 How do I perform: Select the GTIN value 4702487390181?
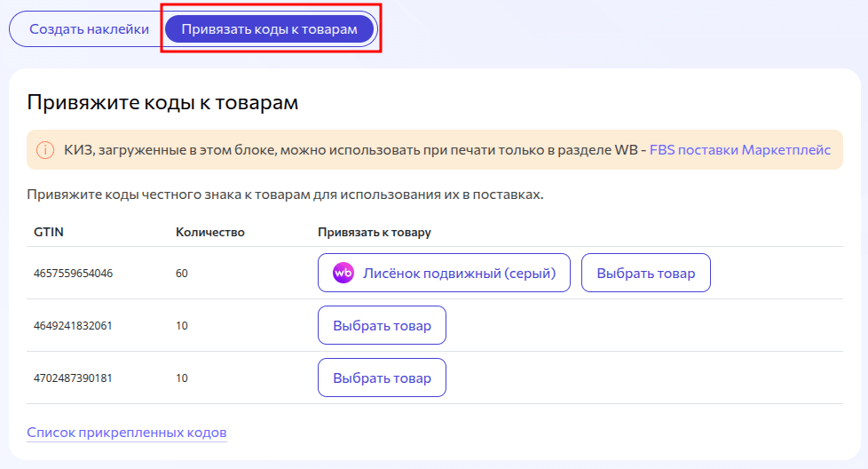[73, 378]
